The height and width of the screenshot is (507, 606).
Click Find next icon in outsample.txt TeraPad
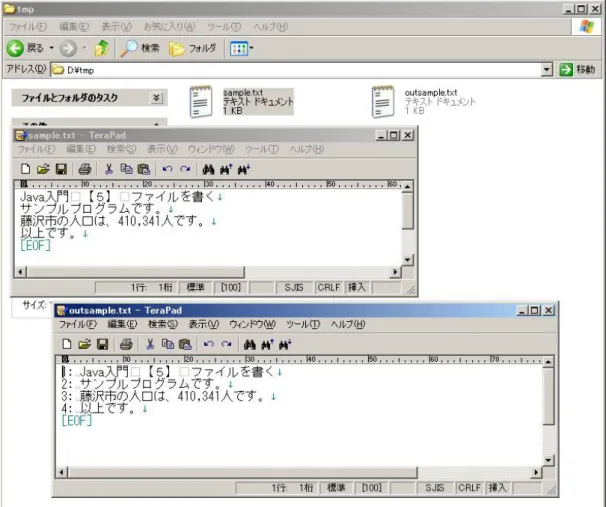(285, 344)
